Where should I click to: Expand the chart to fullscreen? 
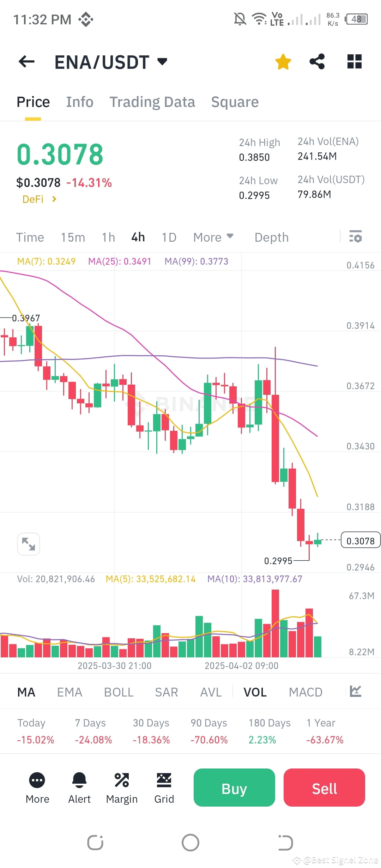coord(28,544)
